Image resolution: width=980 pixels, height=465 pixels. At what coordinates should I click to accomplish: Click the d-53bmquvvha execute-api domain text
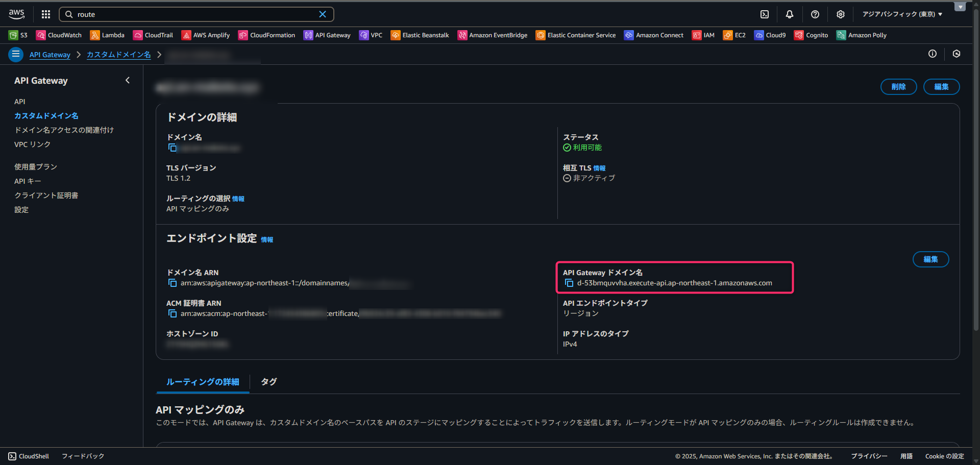tap(675, 283)
